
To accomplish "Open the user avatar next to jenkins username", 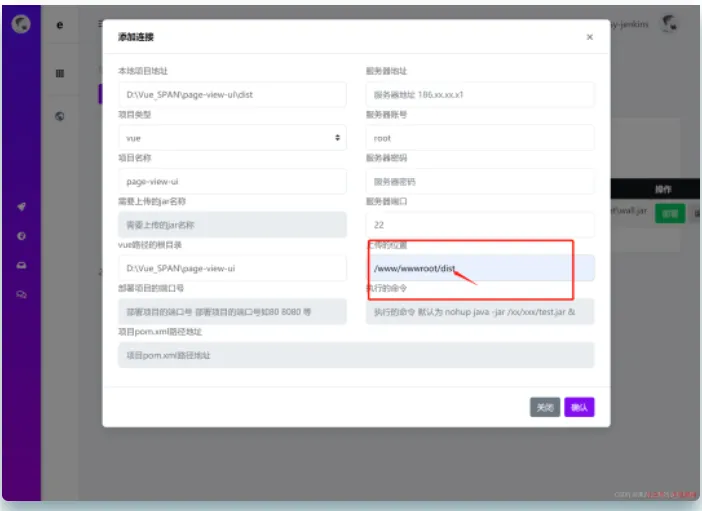I will pyautogui.click(x=670, y=23).
